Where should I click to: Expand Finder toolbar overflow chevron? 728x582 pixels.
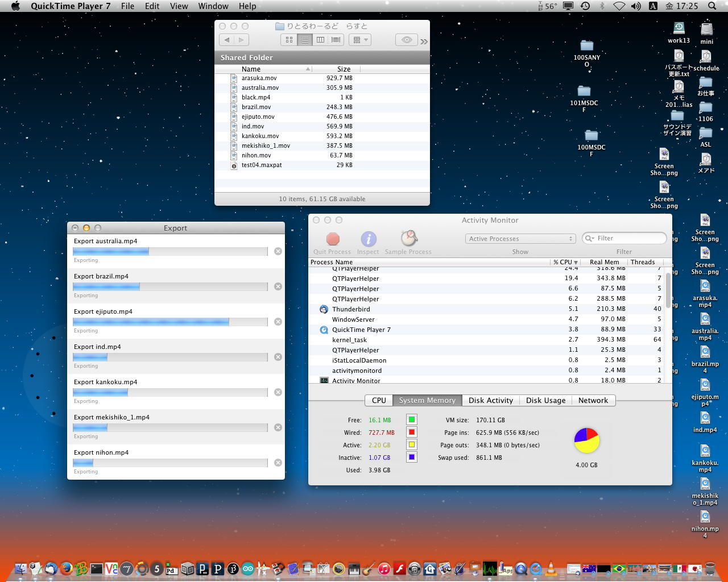[x=424, y=41]
